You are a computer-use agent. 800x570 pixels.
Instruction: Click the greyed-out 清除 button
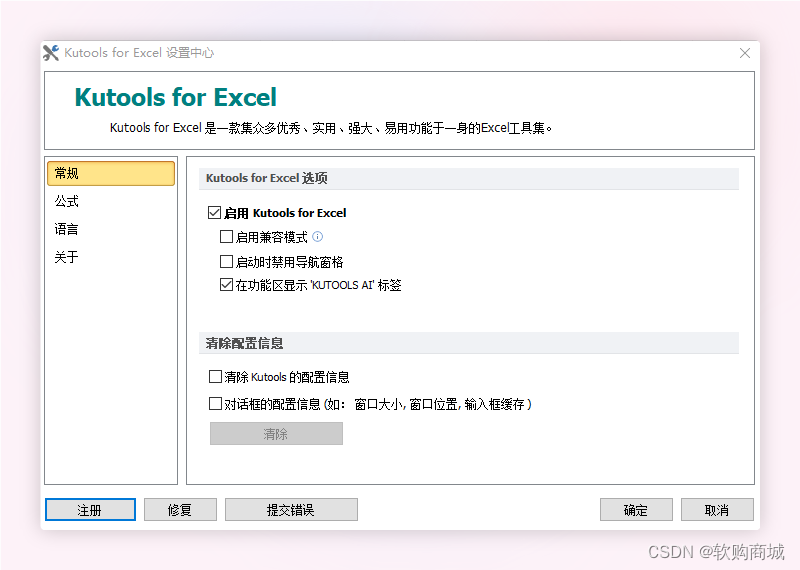[x=276, y=434]
